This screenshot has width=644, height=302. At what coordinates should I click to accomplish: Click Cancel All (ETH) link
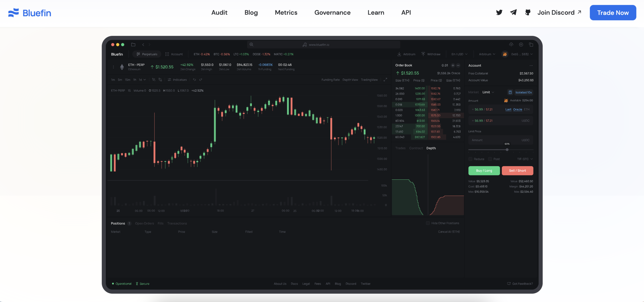(x=449, y=232)
